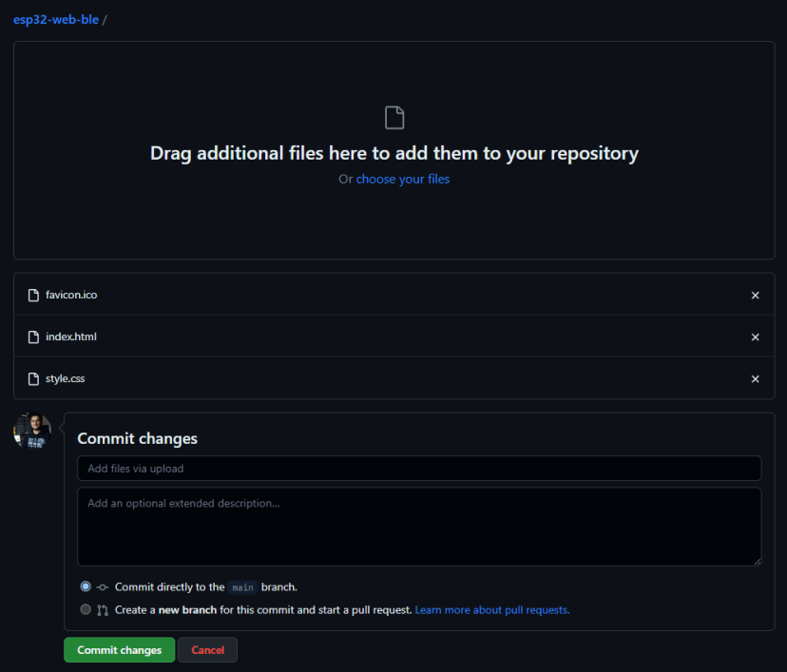This screenshot has width=787, height=672.
Task: Select create a new branch option
Action: 86,609
